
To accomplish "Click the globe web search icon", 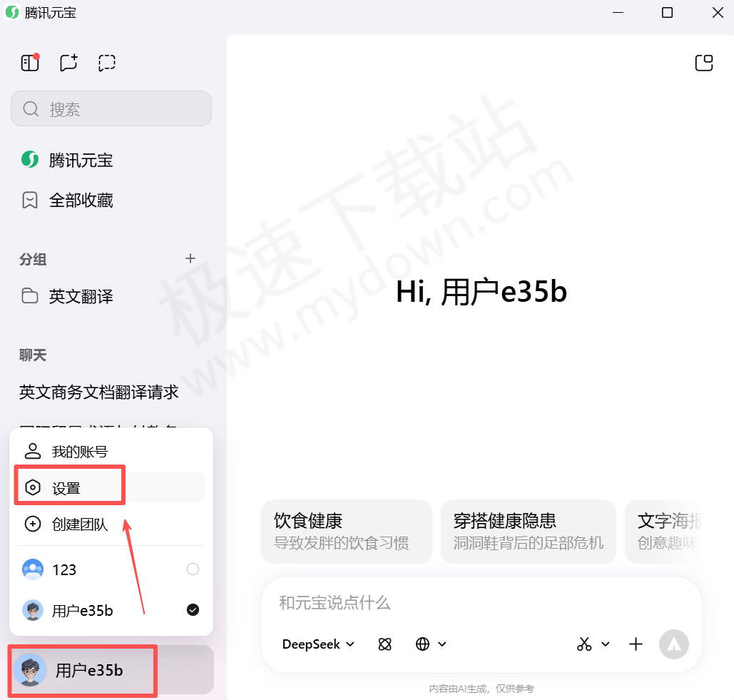I will pyautogui.click(x=423, y=644).
